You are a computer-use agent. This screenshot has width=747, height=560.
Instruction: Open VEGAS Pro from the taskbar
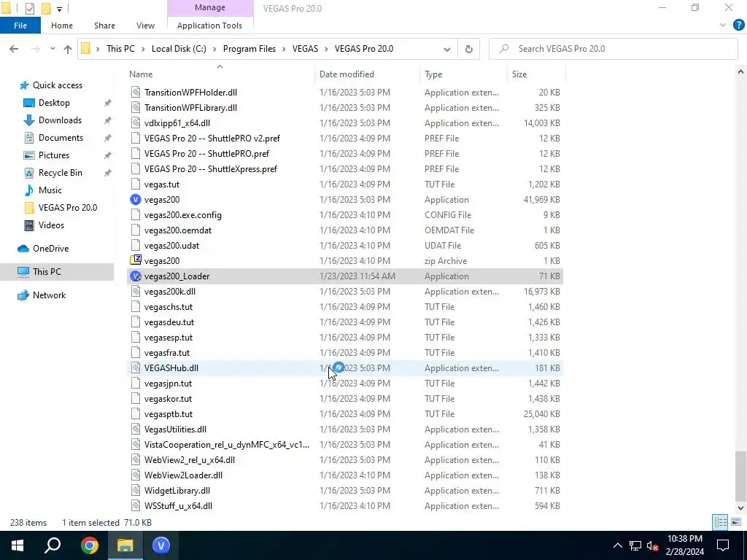click(161, 545)
